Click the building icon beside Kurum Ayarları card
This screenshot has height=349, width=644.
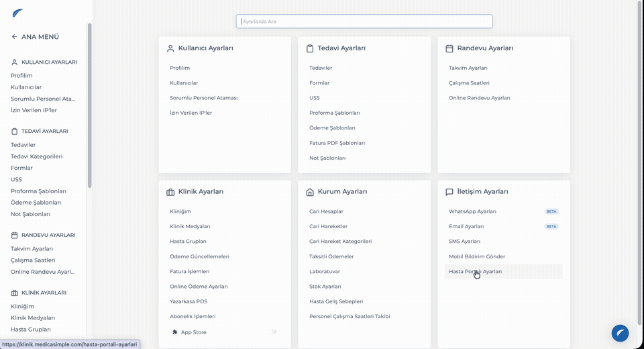click(x=310, y=192)
